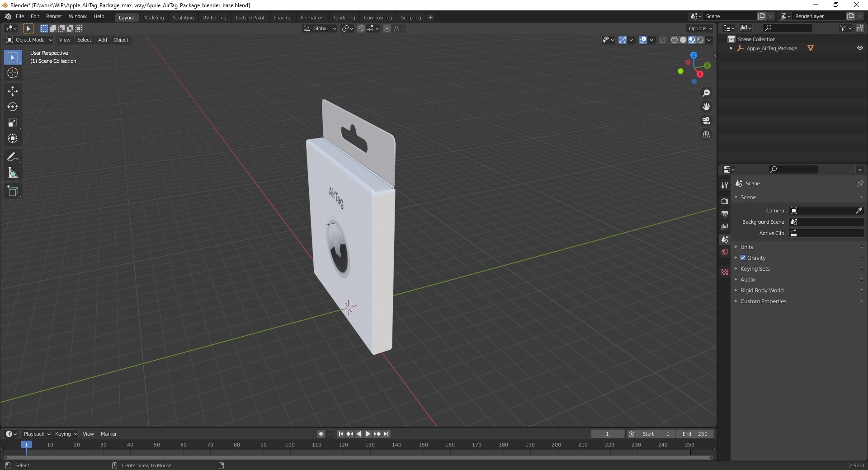Viewport: 868px width, 470px height.
Task: Jump to the first frame
Action: point(341,434)
